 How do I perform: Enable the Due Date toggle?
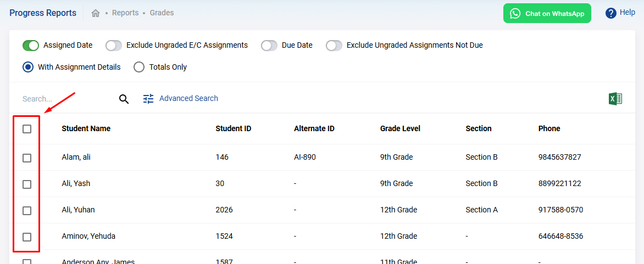269,46
